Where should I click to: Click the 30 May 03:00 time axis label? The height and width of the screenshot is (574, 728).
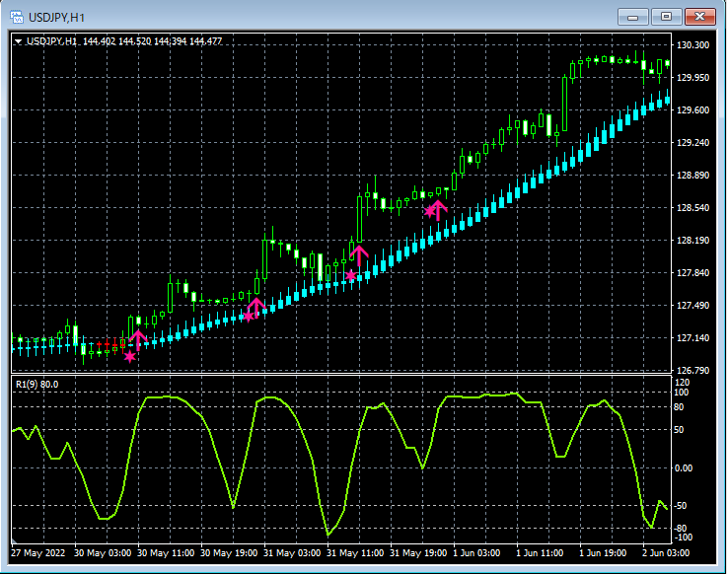[x=103, y=553]
